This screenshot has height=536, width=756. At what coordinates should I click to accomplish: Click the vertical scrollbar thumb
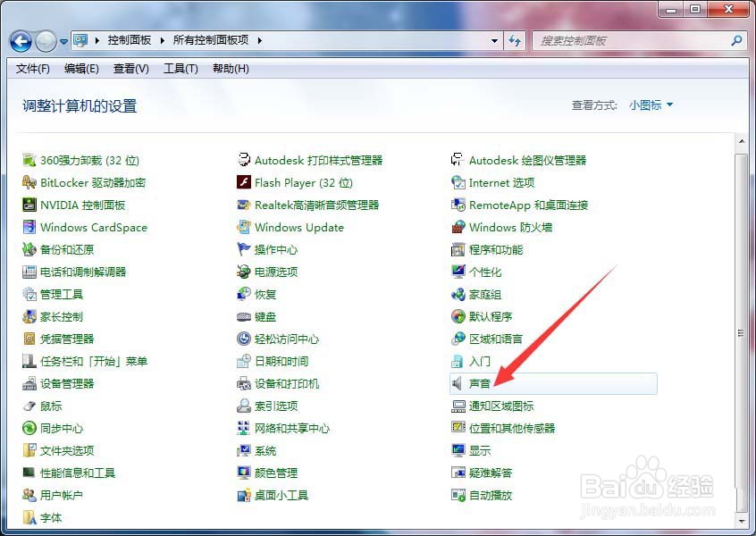pyautogui.click(x=742, y=333)
